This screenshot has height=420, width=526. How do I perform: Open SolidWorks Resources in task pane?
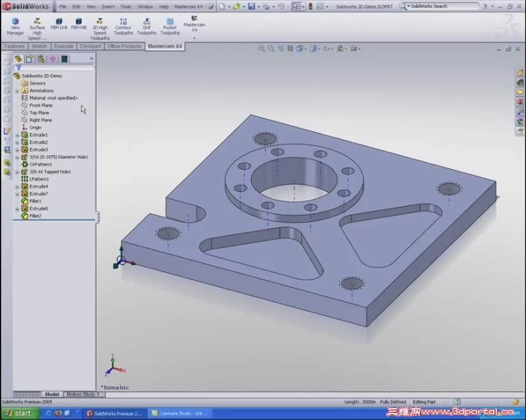(x=520, y=72)
